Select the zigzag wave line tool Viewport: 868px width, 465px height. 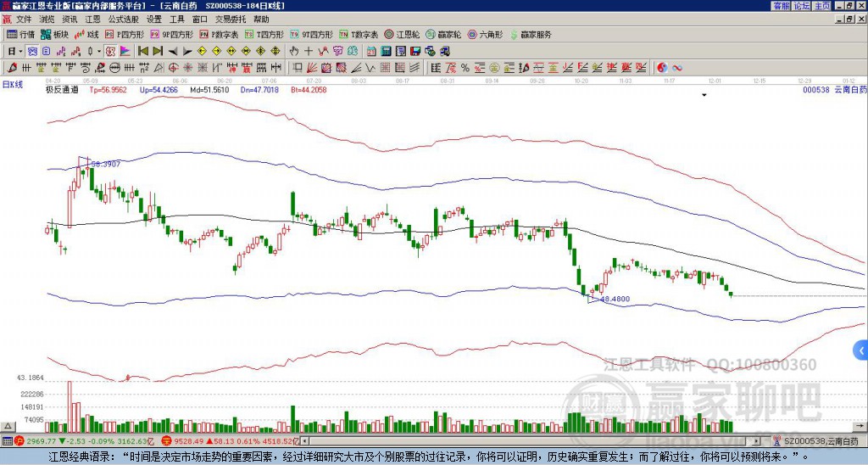(x=370, y=68)
